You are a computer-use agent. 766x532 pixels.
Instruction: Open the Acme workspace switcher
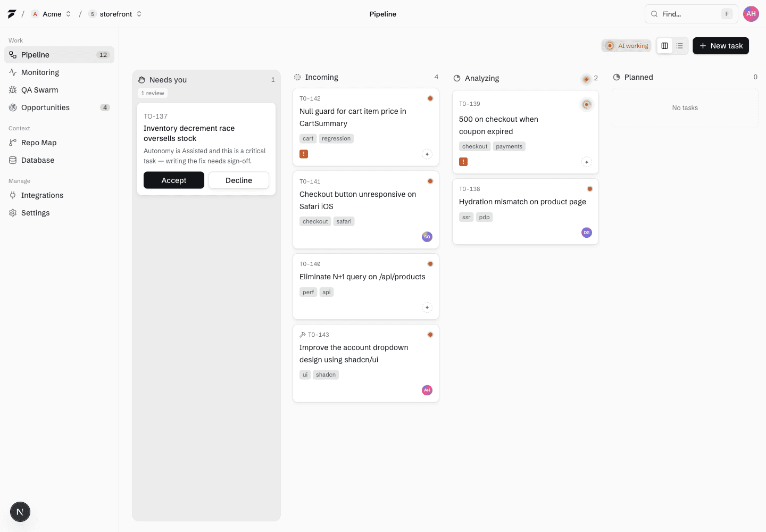pyautogui.click(x=51, y=14)
